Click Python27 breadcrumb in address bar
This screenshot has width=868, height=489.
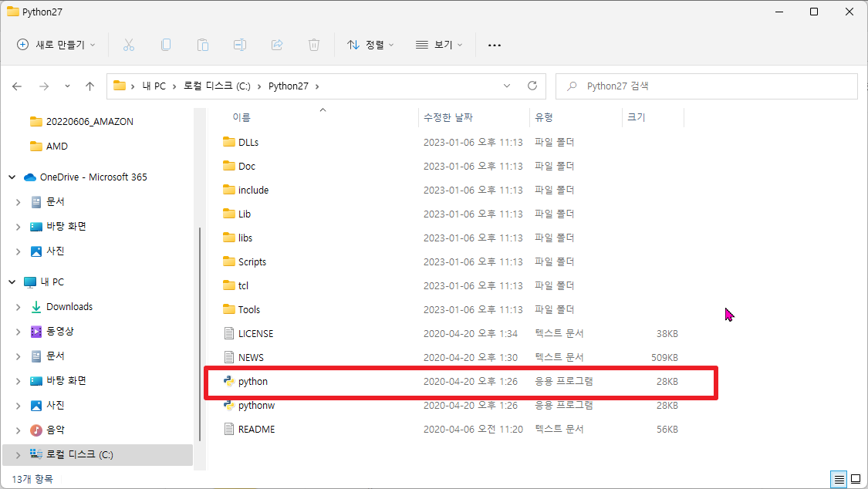289,86
